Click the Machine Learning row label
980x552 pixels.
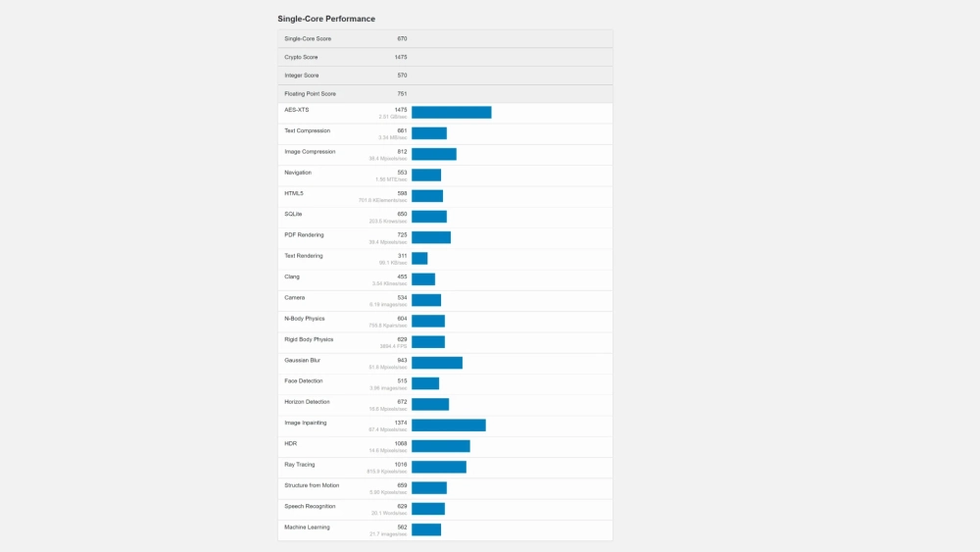(x=307, y=527)
